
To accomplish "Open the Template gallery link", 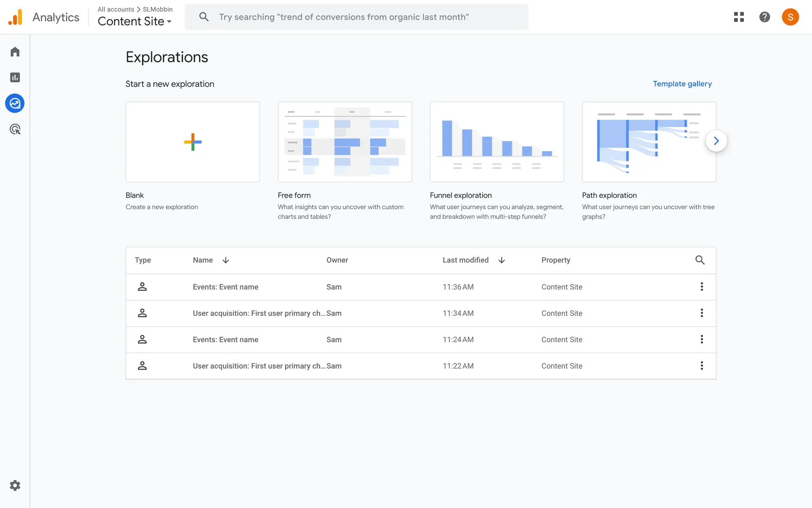I will [x=682, y=84].
